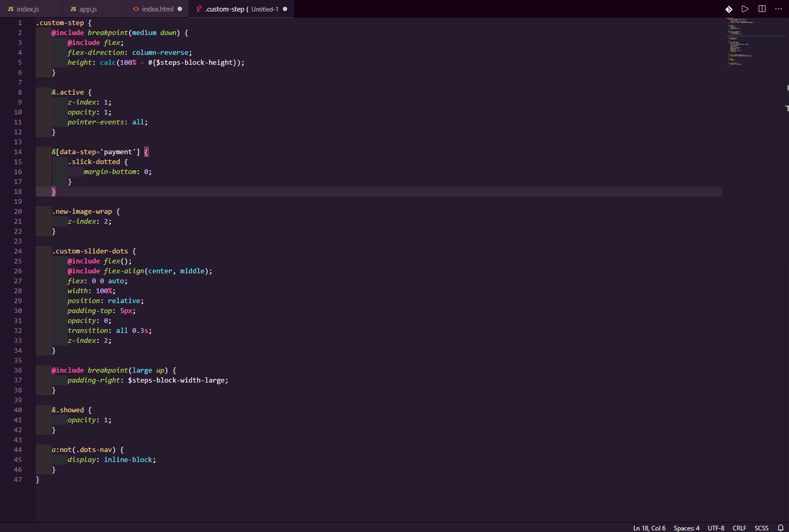Screen dimensions: 789x532
Task: Click '@include flex();' on line 25
Action: tap(99, 261)
